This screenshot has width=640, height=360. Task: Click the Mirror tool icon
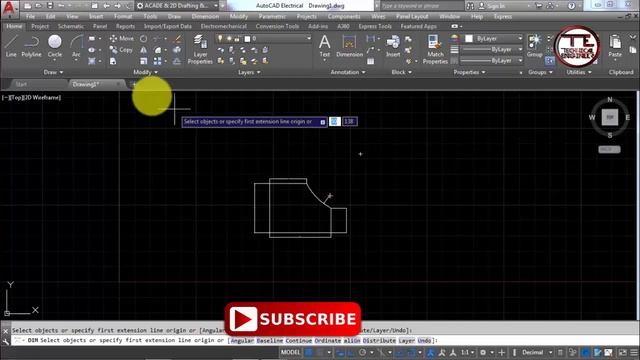point(144,50)
